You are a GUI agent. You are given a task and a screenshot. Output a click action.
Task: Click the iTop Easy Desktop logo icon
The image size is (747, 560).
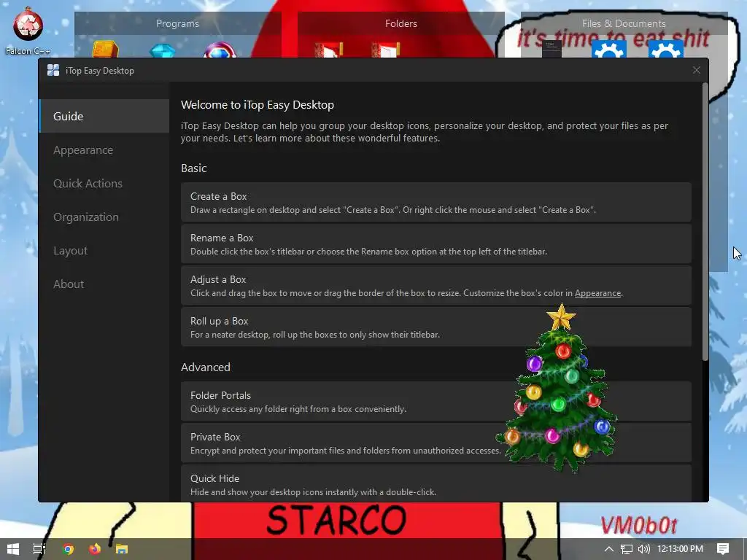pos(53,71)
